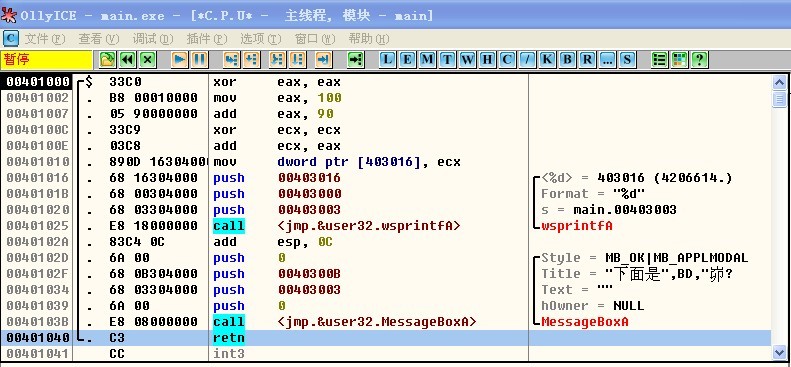
Task: Select address 0040100C row
Action: pos(386,130)
